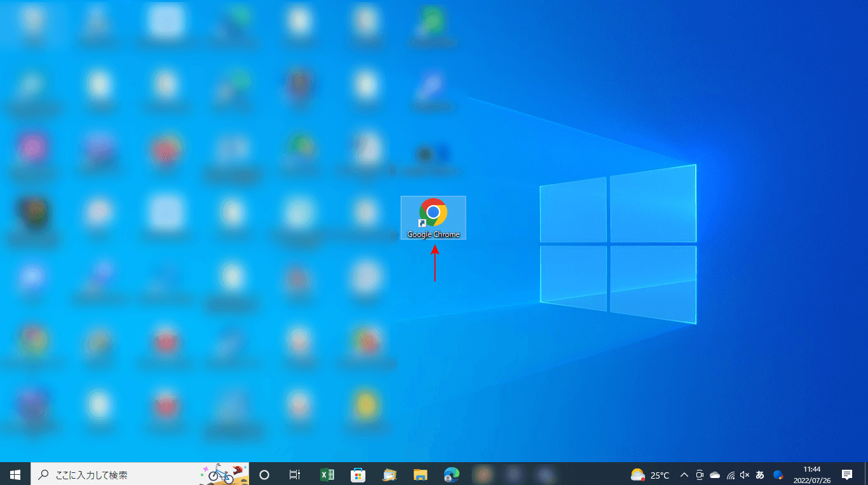Screen dimensions: 868x485
Task: Click the blue tray icon beside IME
Action: 778,474
